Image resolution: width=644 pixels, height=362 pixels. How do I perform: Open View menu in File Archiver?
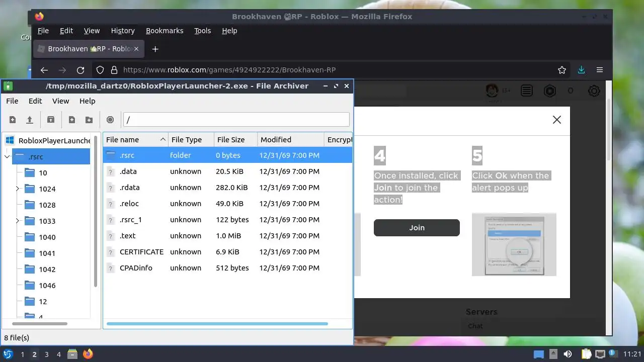61,101
